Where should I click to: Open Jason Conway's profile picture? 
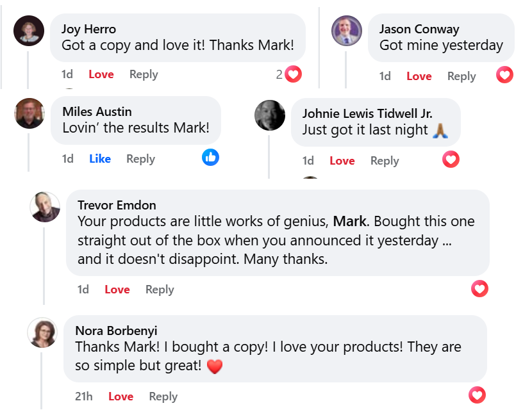[x=347, y=31]
